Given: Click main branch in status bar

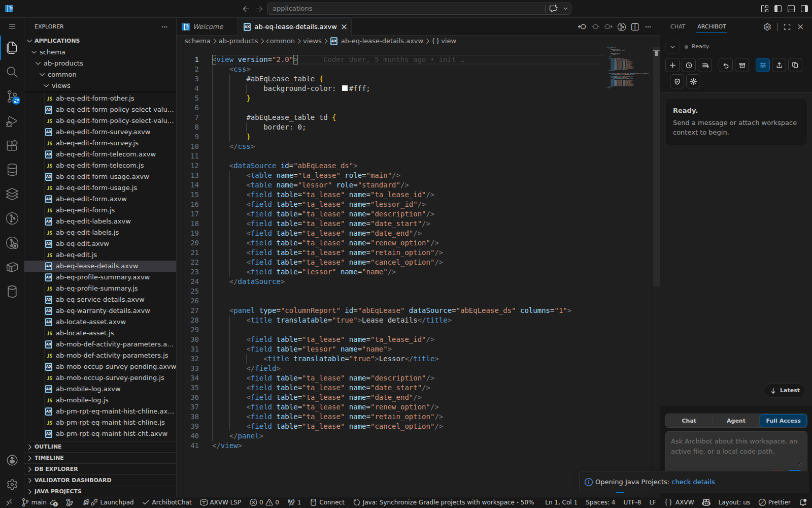Looking at the screenshot, I should [x=35, y=502].
